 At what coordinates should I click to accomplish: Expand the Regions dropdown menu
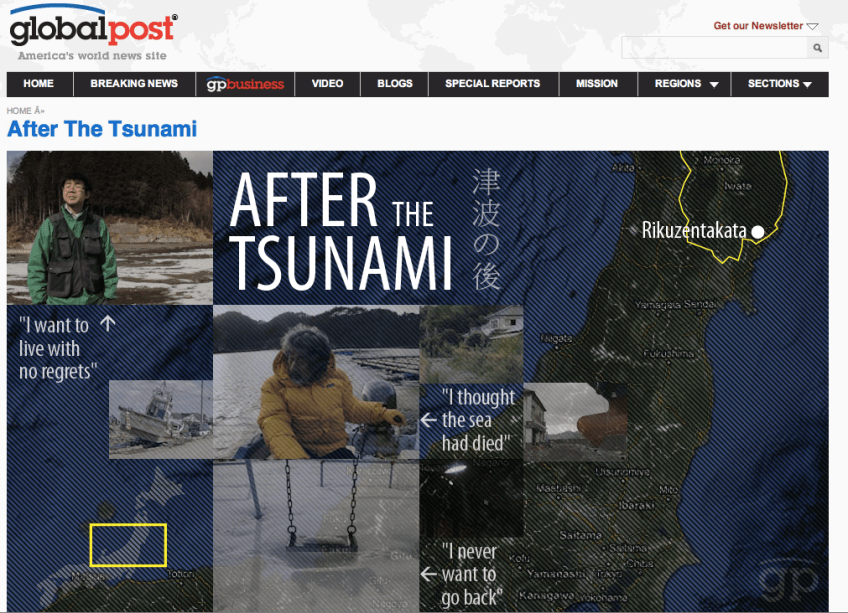click(685, 84)
